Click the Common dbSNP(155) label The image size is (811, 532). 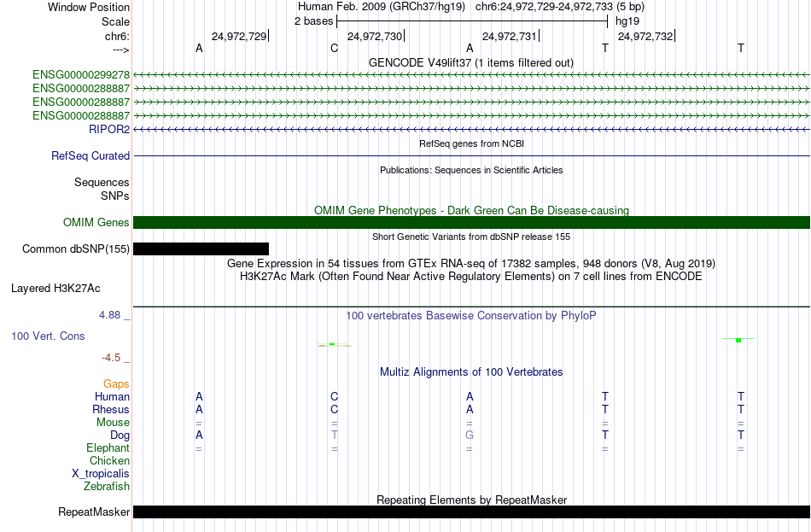(75, 249)
